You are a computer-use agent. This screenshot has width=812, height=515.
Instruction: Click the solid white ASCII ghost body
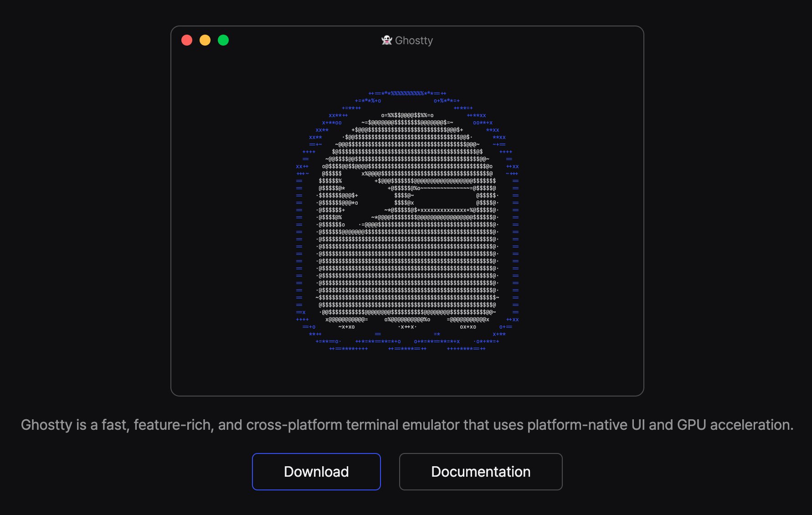click(407, 264)
